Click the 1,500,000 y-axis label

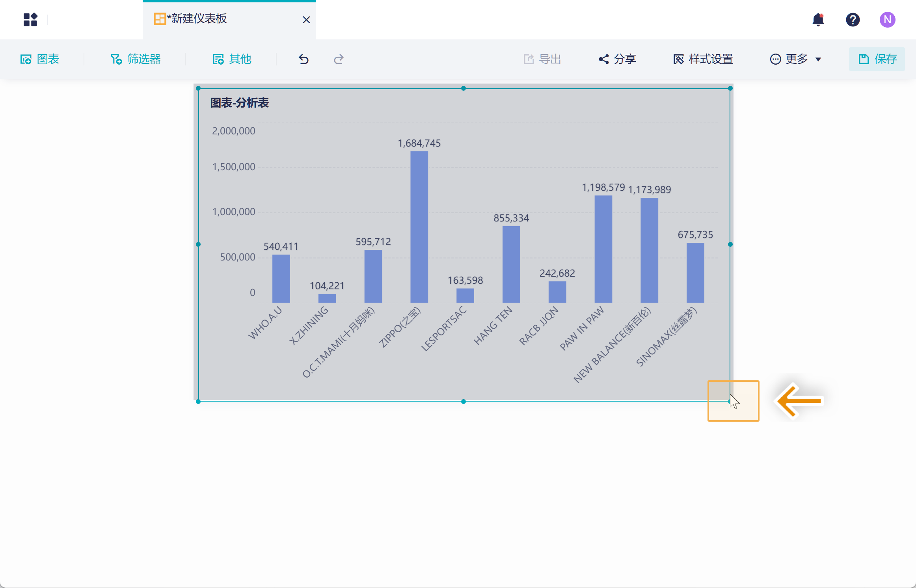234,167
